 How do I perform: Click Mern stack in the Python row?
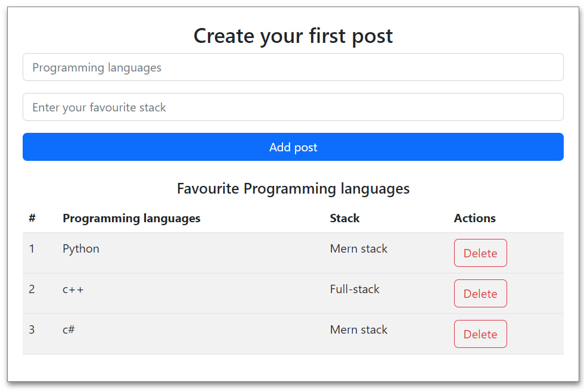point(358,249)
